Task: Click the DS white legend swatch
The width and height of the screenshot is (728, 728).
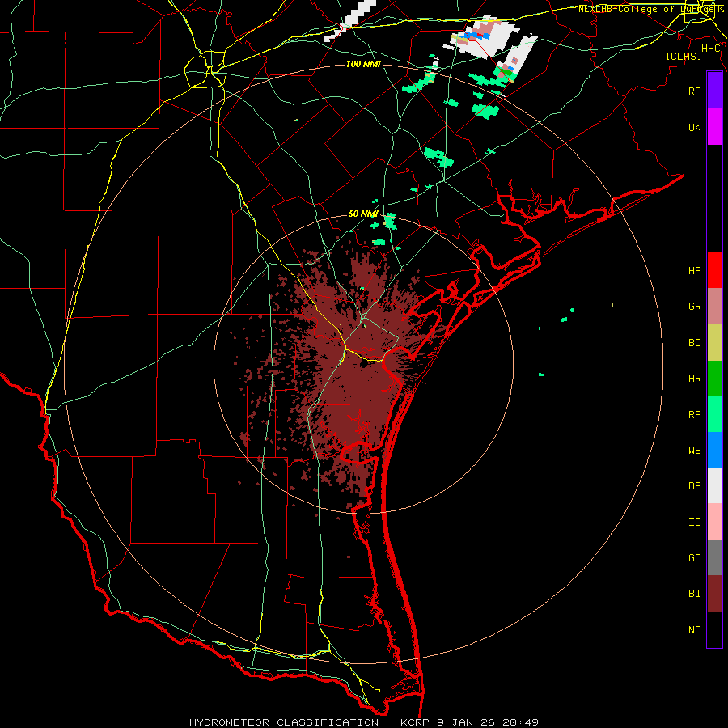Action: 714,486
